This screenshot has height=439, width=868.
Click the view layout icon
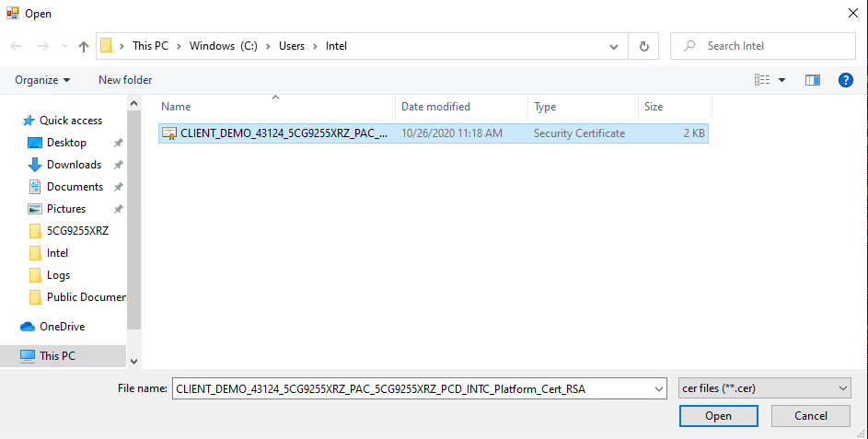click(762, 80)
